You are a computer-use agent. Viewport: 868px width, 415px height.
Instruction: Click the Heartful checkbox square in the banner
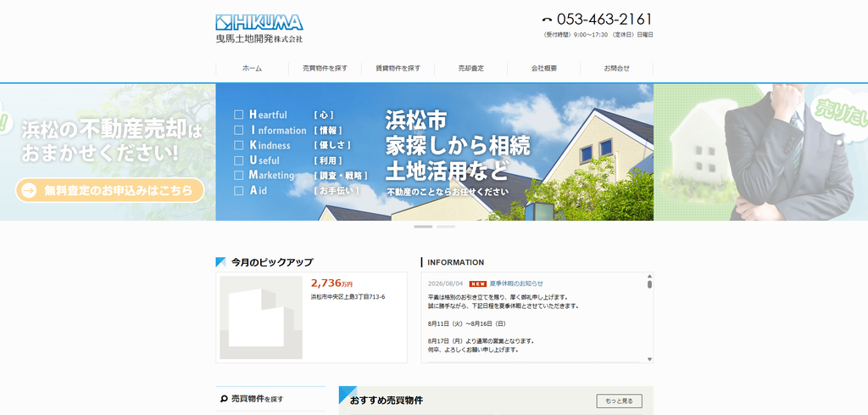[x=238, y=115]
